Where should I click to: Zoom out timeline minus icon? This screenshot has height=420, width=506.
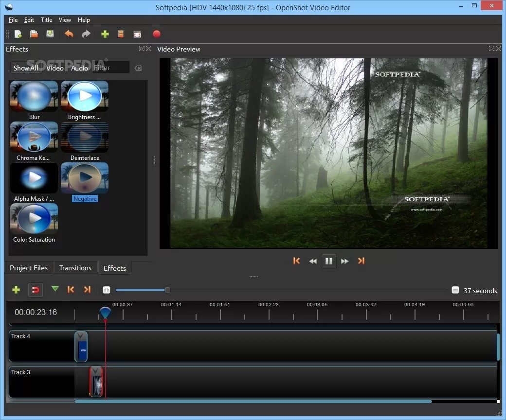(x=455, y=290)
